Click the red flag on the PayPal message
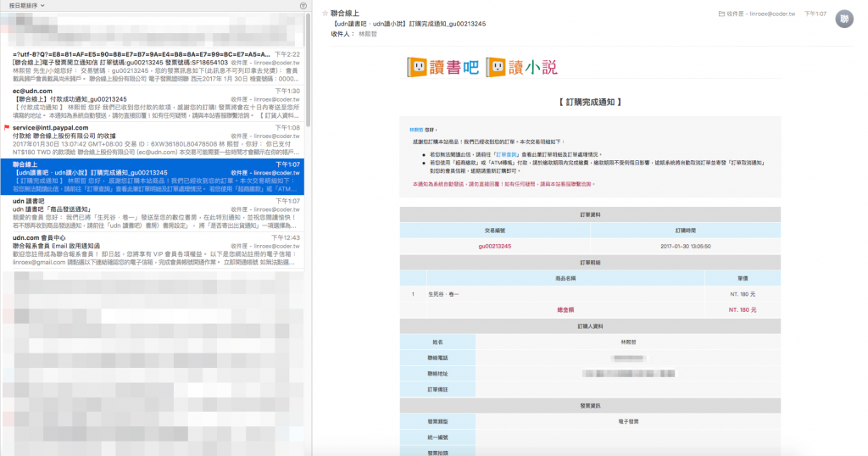The width and height of the screenshot is (868, 456). point(7,128)
